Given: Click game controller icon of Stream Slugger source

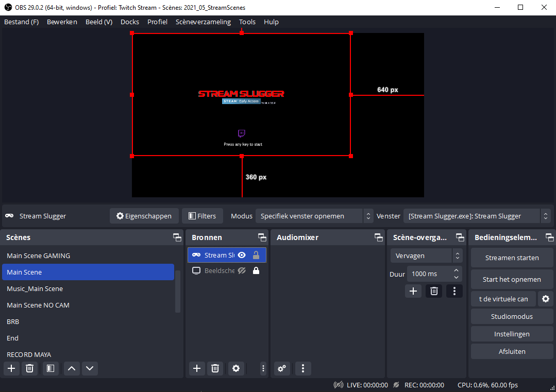Looking at the screenshot, I should (x=196, y=255).
